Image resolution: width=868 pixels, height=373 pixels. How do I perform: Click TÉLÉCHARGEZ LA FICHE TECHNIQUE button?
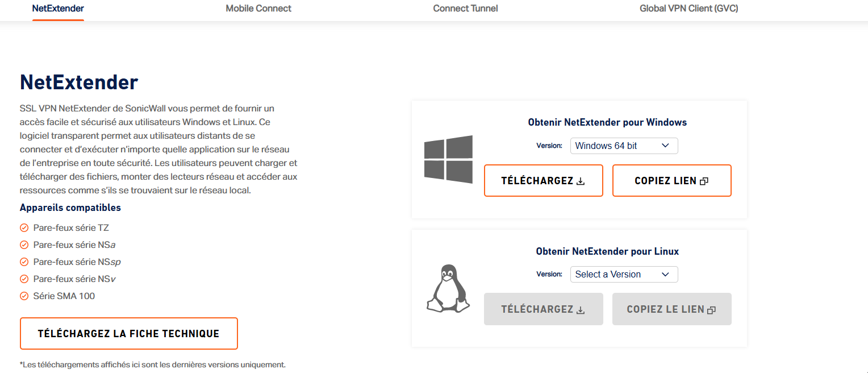tap(129, 334)
